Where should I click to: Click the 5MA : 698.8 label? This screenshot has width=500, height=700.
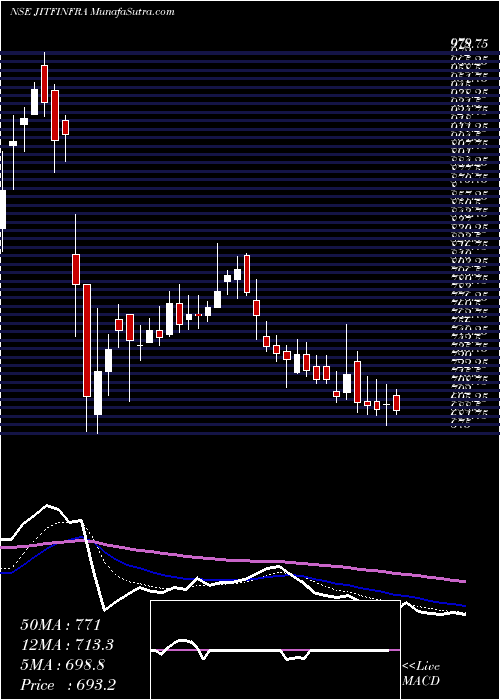coord(62,665)
